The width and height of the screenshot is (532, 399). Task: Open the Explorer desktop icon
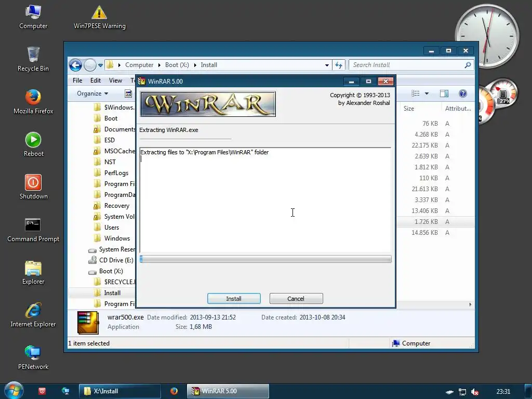coord(33,272)
